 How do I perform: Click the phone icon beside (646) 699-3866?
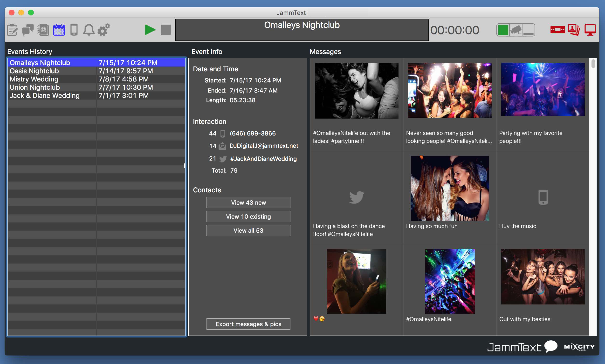coord(223,134)
